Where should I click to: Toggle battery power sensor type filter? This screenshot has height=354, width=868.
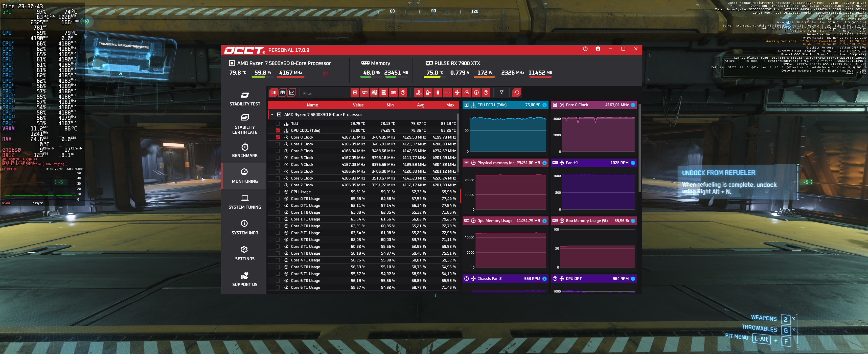click(428, 92)
